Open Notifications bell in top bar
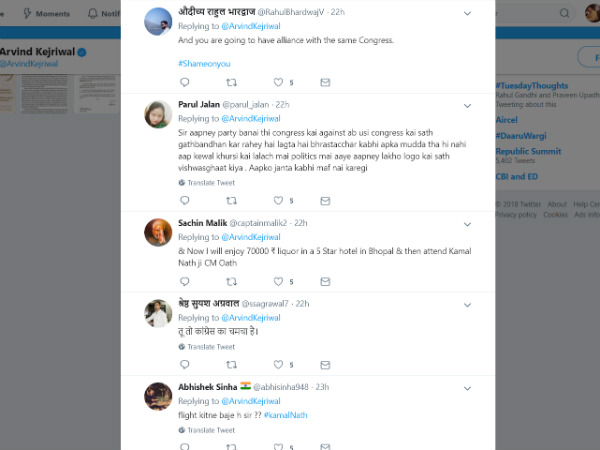The width and height of the screenshot is (600, 450). (x=93, y=14)
